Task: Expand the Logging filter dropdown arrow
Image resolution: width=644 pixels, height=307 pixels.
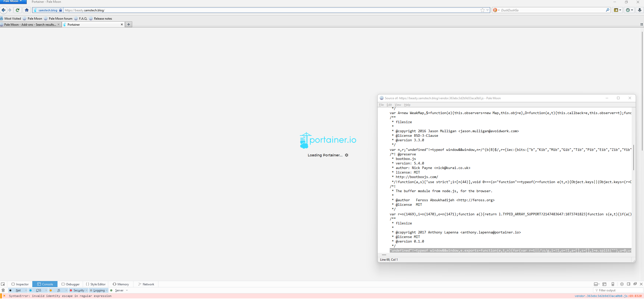Action: [x=107, y=290]
